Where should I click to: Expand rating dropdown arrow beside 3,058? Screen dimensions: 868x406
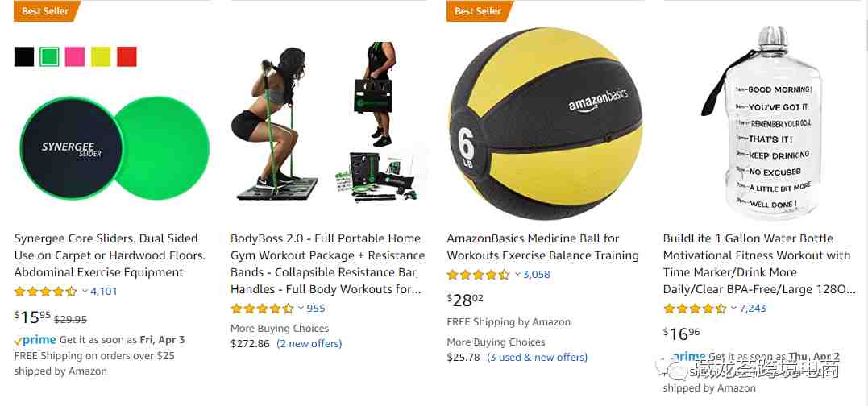pyautogui.click(x=517, y=274)
